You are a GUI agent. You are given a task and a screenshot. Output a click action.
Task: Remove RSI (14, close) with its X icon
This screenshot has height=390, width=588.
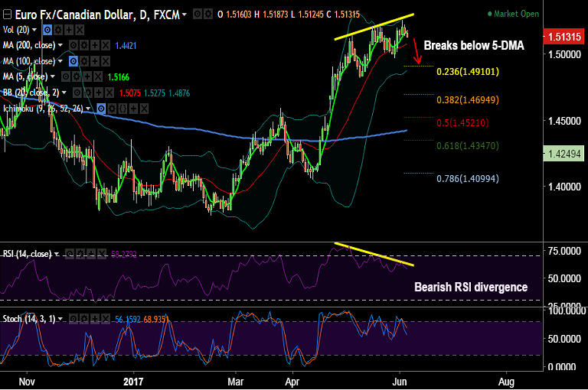[102, 255]
